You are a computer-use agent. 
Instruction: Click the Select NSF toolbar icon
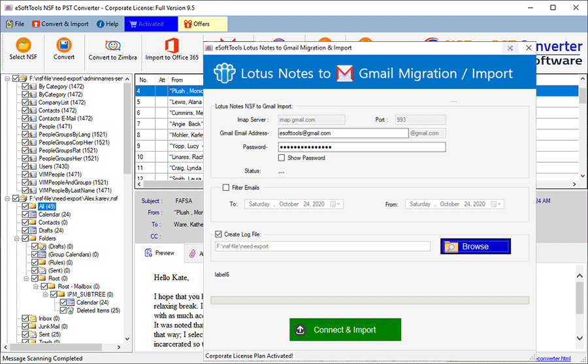(24, 44)
